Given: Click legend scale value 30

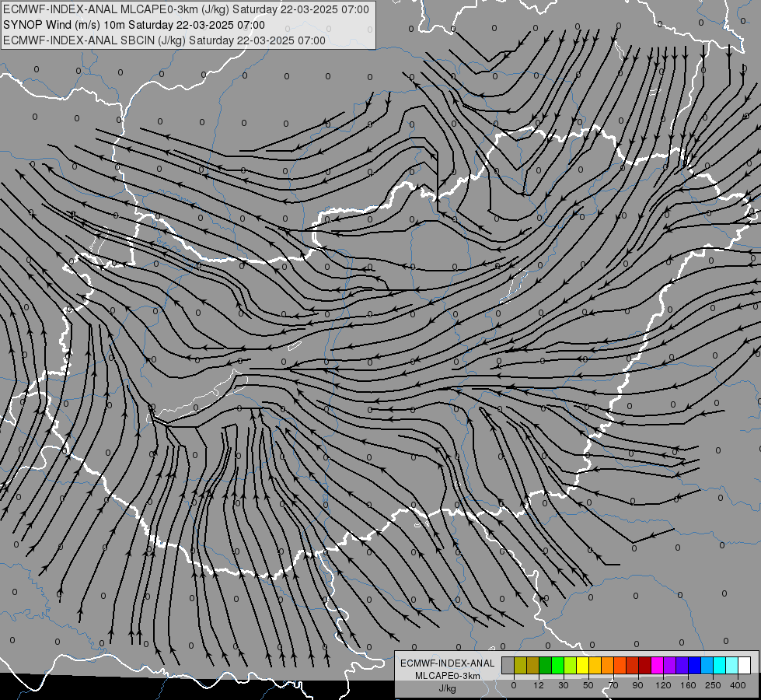Looking at the screenshot, I should tap(564, 685).
